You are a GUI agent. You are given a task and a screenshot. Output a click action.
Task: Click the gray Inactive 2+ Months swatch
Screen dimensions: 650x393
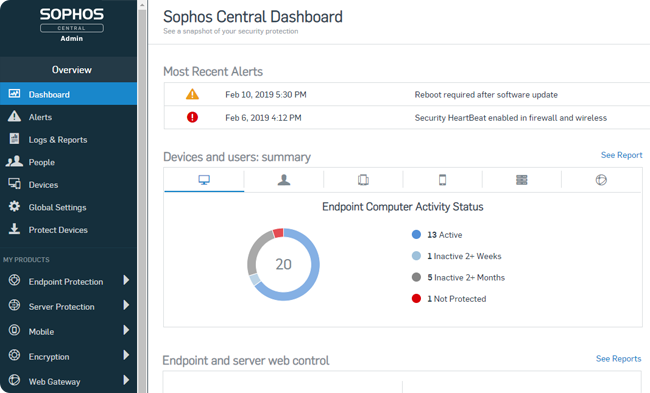(416, 277)
